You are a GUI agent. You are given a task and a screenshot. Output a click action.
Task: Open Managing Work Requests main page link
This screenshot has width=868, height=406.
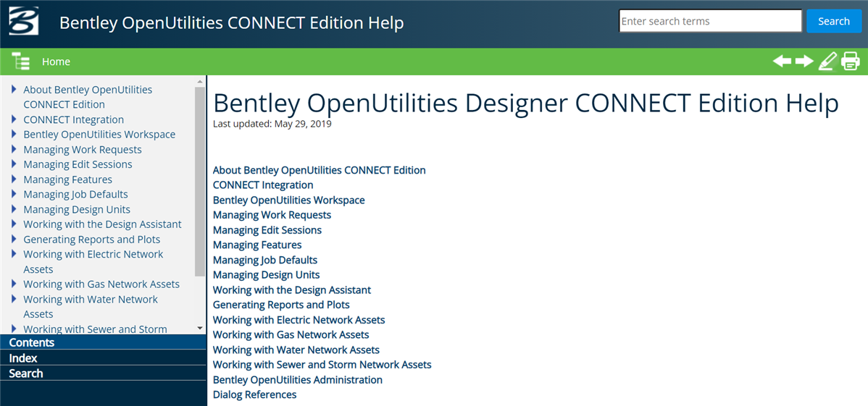272,215
